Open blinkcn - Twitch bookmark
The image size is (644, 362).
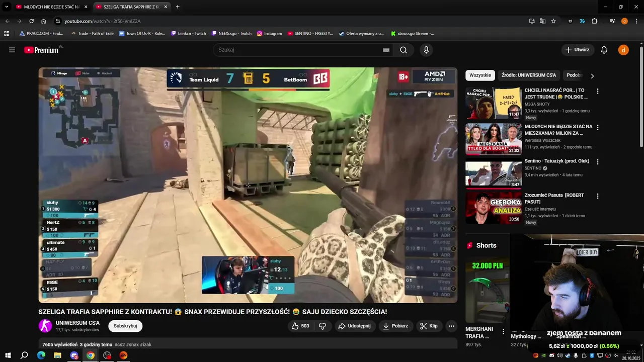(189, 33)
